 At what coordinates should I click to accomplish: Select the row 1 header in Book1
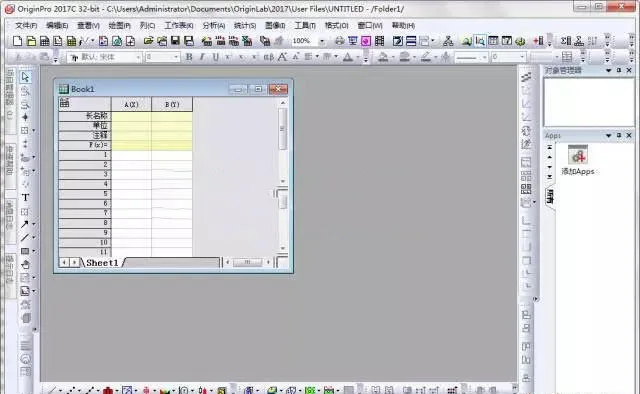click(84, 155)
